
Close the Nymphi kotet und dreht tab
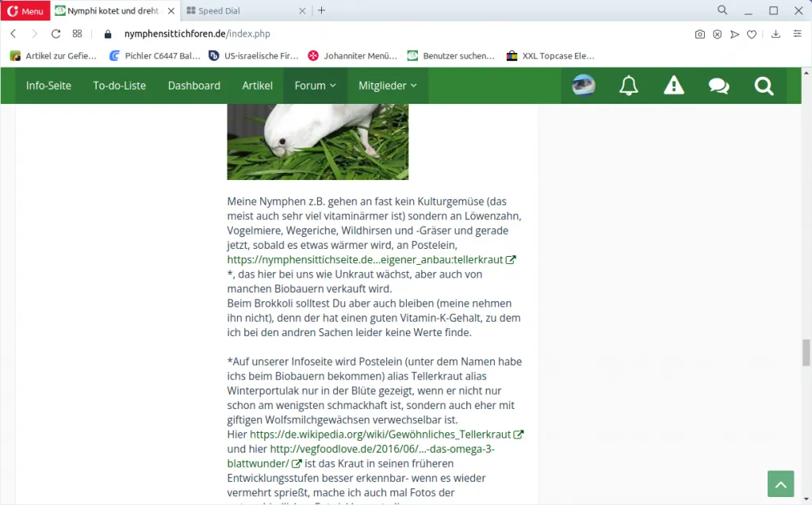[171, 11]
